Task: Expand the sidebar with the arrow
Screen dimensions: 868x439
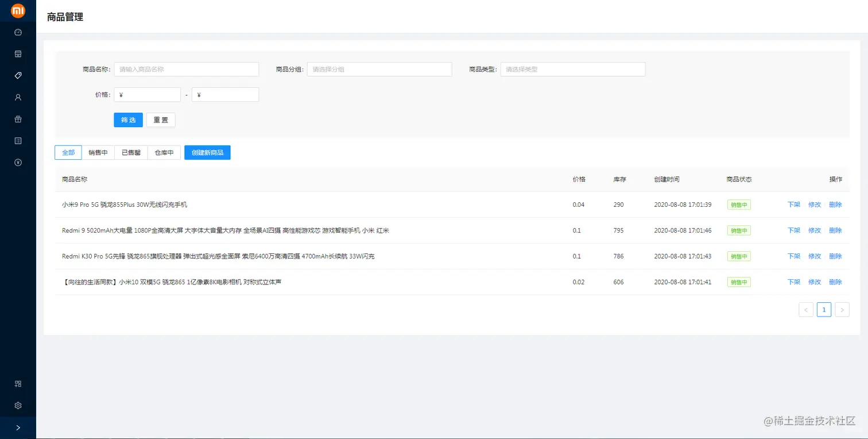Action: (18, 428)
